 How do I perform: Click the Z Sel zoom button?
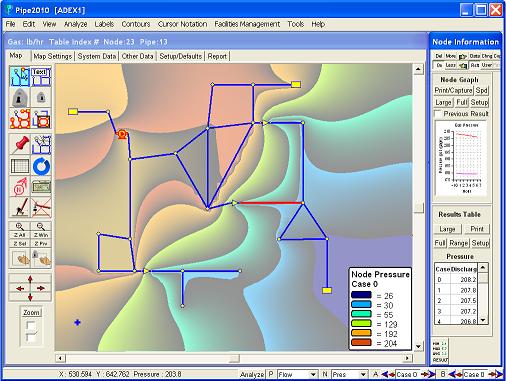(x=20, y=243)
